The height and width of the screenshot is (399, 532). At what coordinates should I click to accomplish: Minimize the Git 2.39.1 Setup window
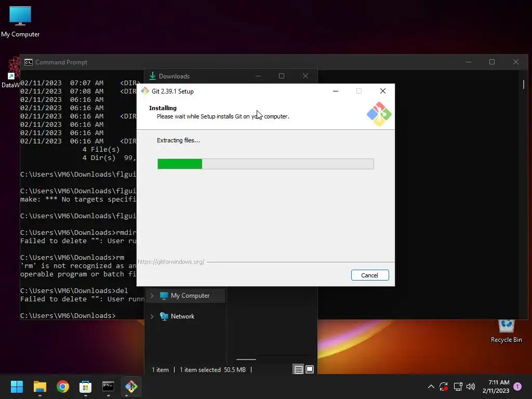point(336,91)
